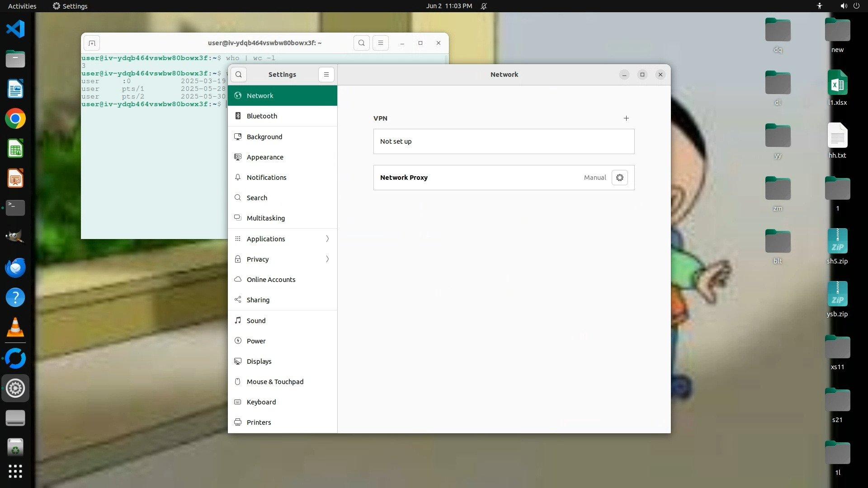Open Settings hamburger menu
Viewport: 868px width, 488px height.
click(326, 75)
